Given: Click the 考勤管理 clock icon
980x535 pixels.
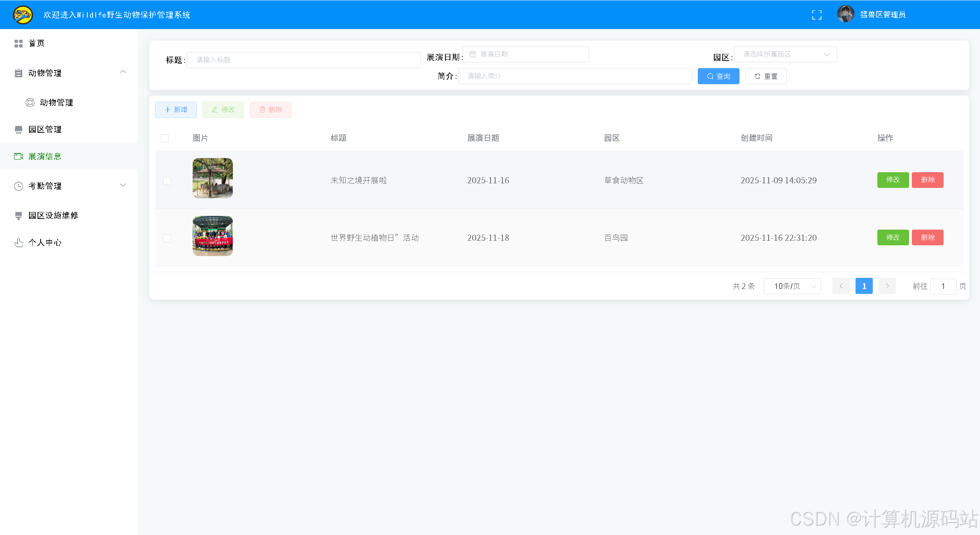Looking at the screenshot, I should pyautogui.click(x=18, y=186).
